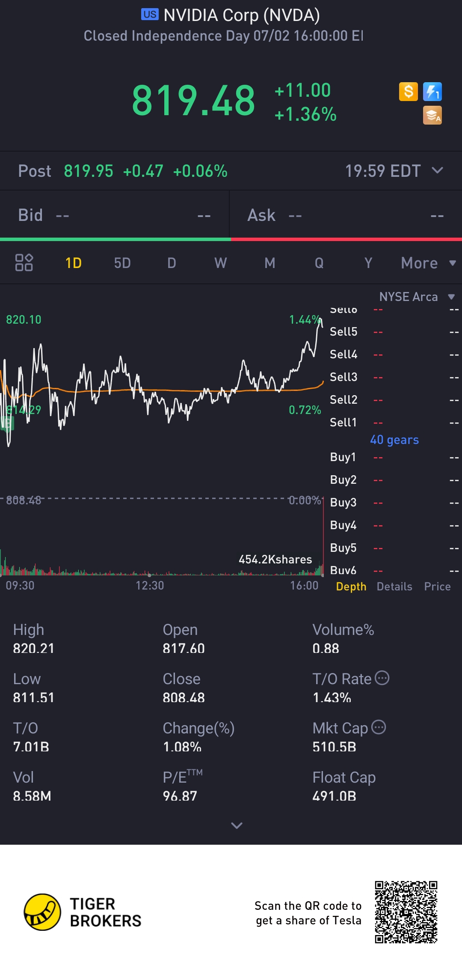Image resolution: width=462 pixels, height=980 pixels.
Task: Tap the Tesla share QR code
Action: click(x=406, y=912)
